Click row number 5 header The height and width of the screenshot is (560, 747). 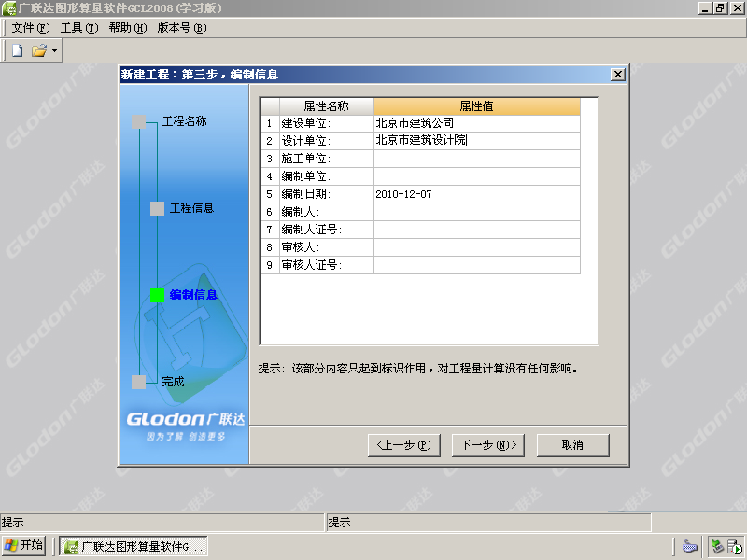[270, 194]
